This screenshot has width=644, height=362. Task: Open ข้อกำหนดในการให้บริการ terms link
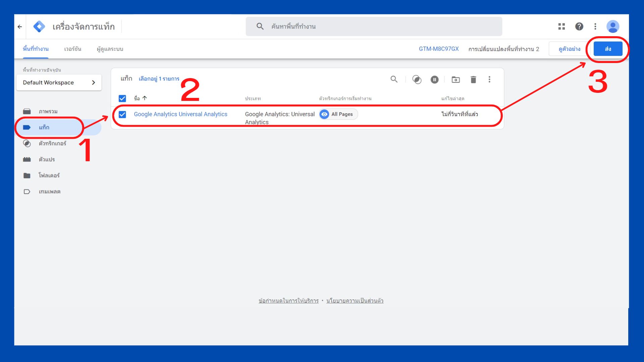pos(288,301)
